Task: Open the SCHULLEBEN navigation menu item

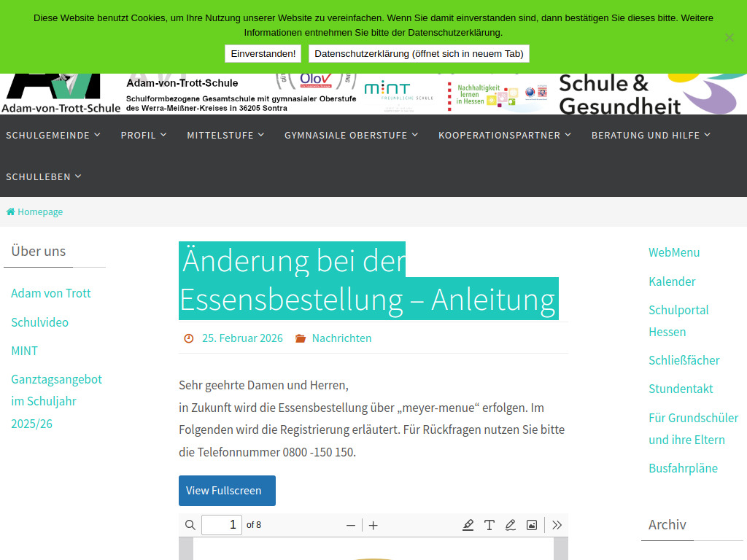Action: point(43,176)
